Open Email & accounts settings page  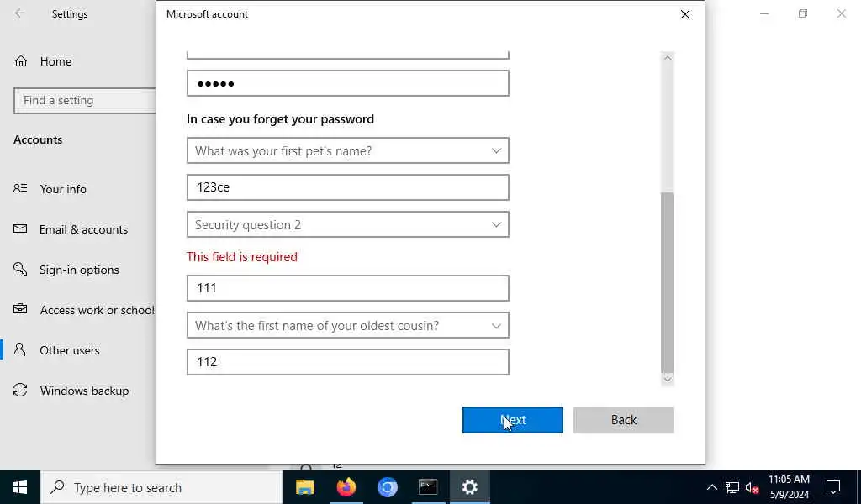click(83, 229)
